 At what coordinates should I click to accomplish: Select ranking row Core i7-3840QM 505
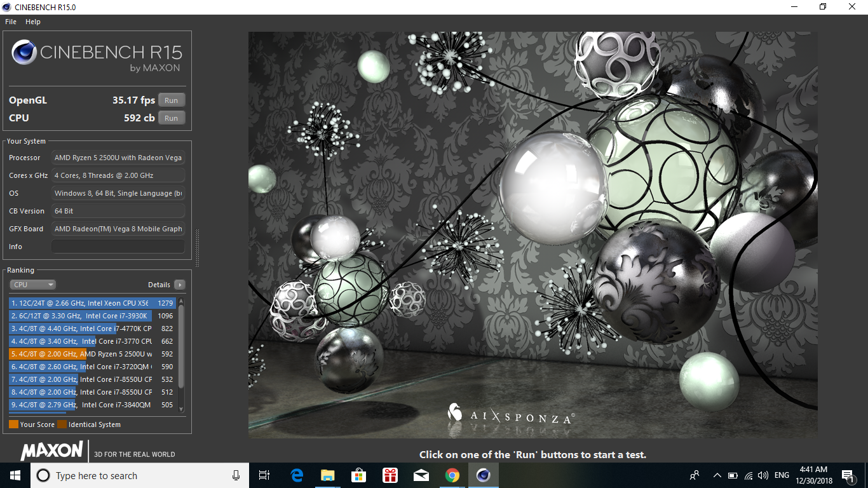(x=93, y=405)
